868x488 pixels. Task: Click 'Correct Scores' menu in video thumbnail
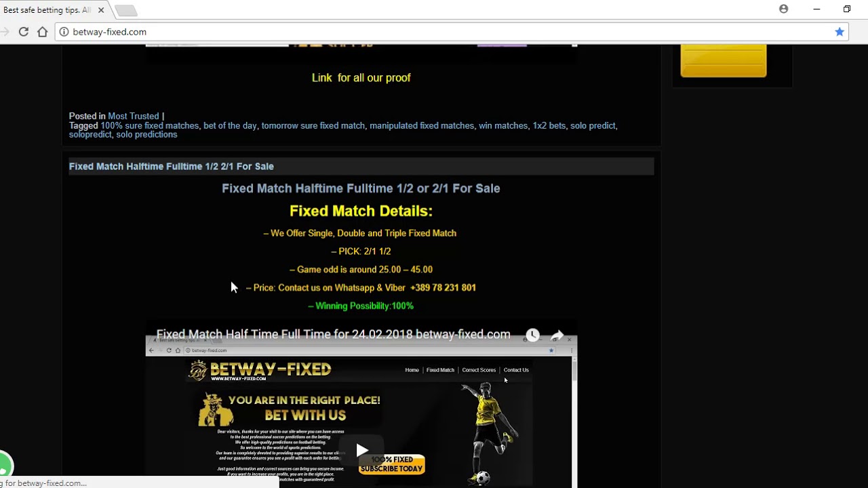click(x=479, y=370)
